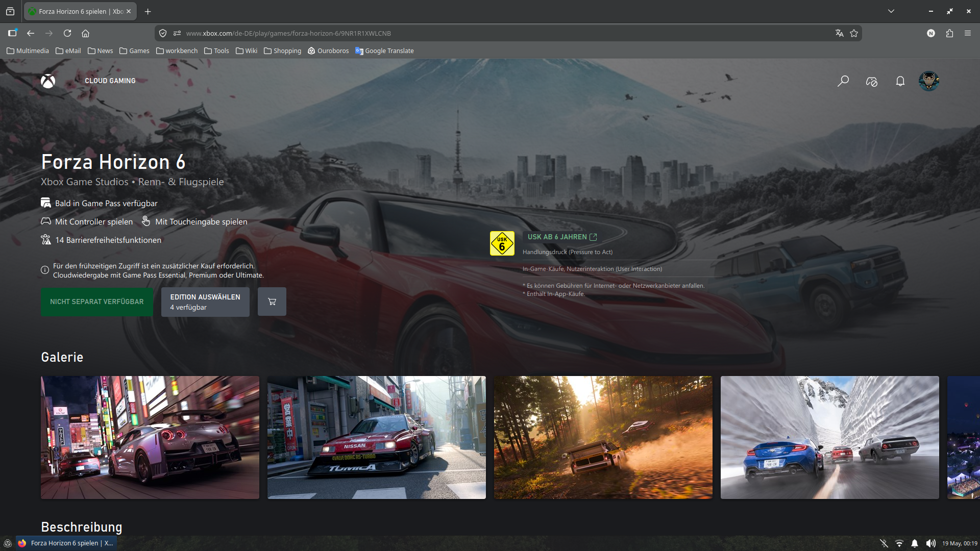The width and height of the screenshot is (980, 551).
Task: Open the system volume tray icon
Action: 931,543
